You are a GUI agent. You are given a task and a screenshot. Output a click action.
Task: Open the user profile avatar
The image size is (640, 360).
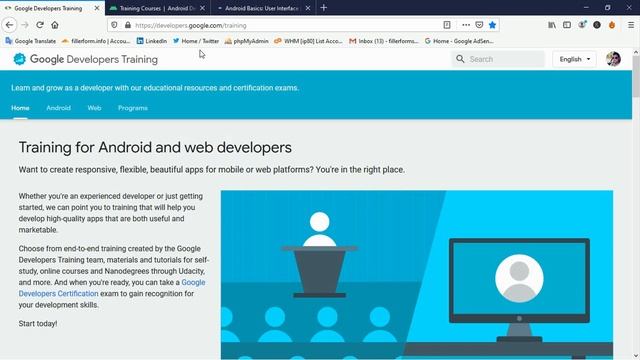click(613, 59)
